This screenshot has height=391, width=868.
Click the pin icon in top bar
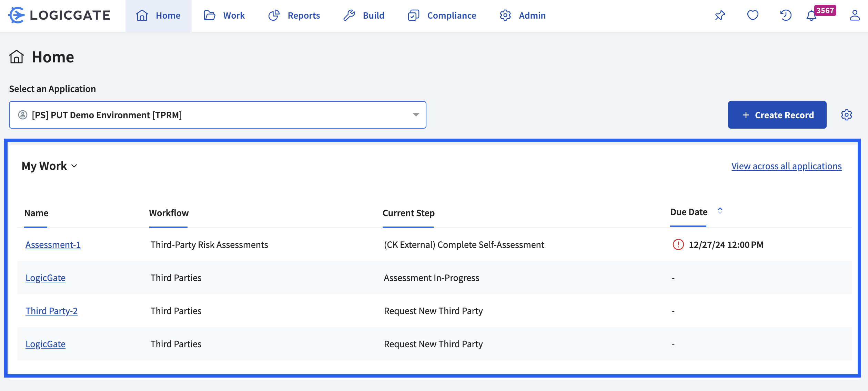pos(720,15)
